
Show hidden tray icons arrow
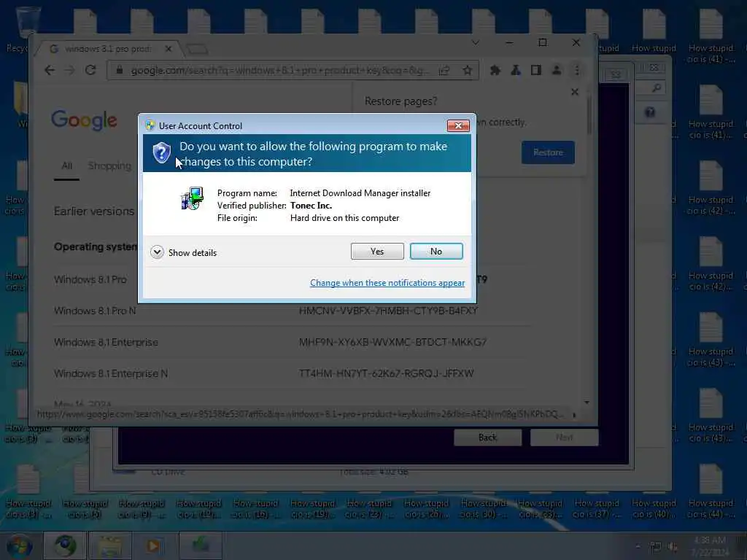638,547
